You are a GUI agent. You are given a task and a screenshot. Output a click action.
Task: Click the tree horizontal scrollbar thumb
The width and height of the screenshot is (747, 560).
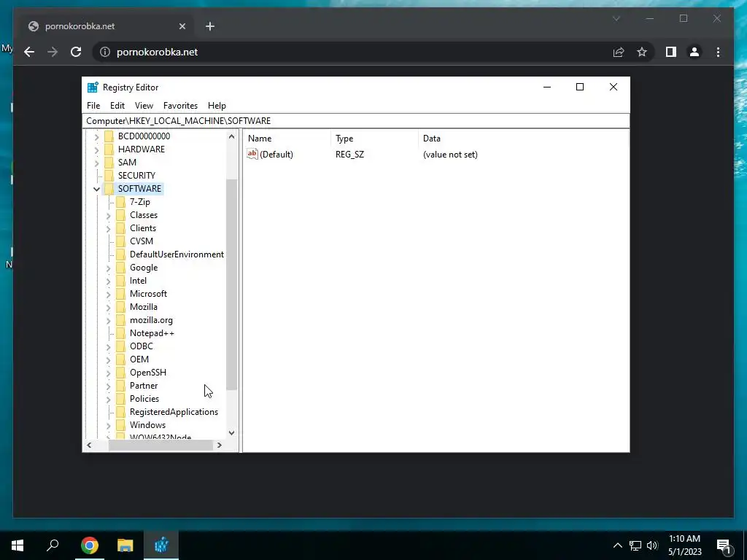point(160,446)
